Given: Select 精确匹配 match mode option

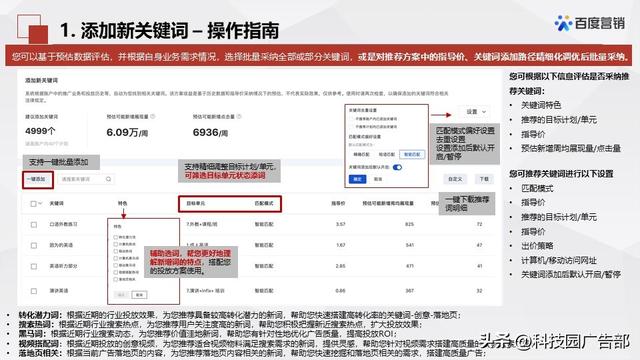Looking at the screenshot, I should pos(361,155).
